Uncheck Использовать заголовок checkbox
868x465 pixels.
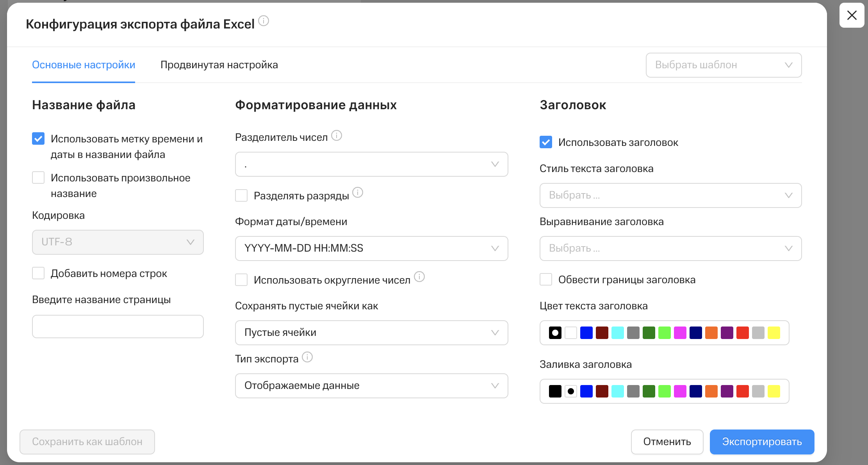pos(546,142)
